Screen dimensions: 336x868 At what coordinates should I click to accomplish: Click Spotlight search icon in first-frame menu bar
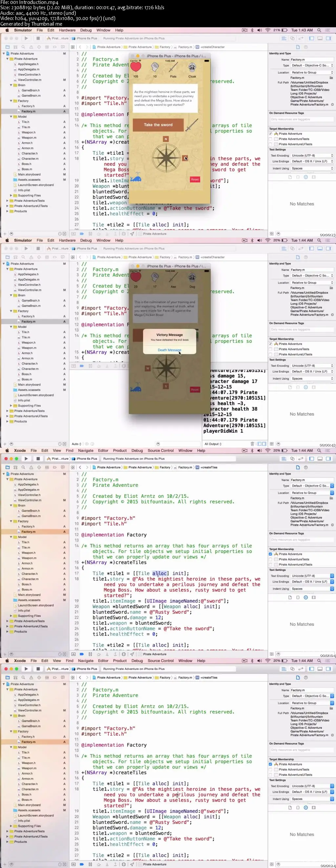pos(319,30)
